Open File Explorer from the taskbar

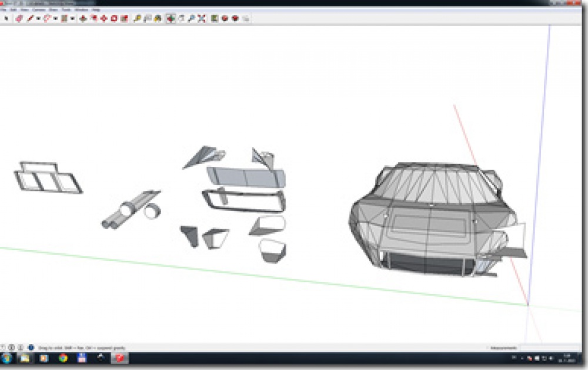click(x=25, y=358)
